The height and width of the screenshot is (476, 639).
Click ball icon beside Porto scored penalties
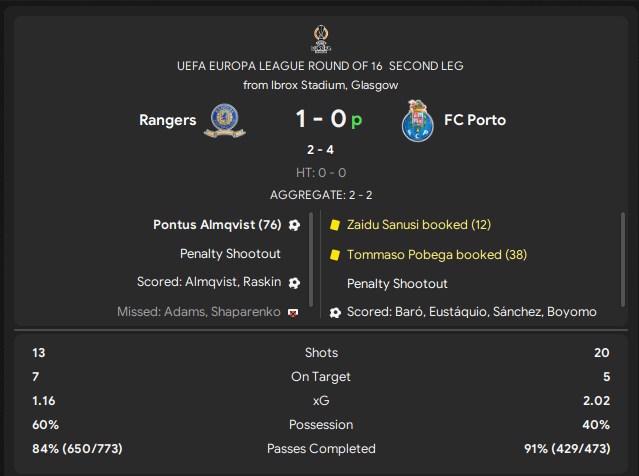[335, 312]
